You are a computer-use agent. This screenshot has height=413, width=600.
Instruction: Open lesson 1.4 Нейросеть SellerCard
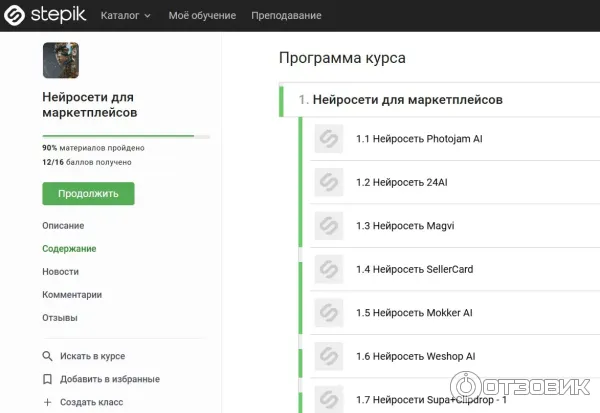click(x=414, y=269)
